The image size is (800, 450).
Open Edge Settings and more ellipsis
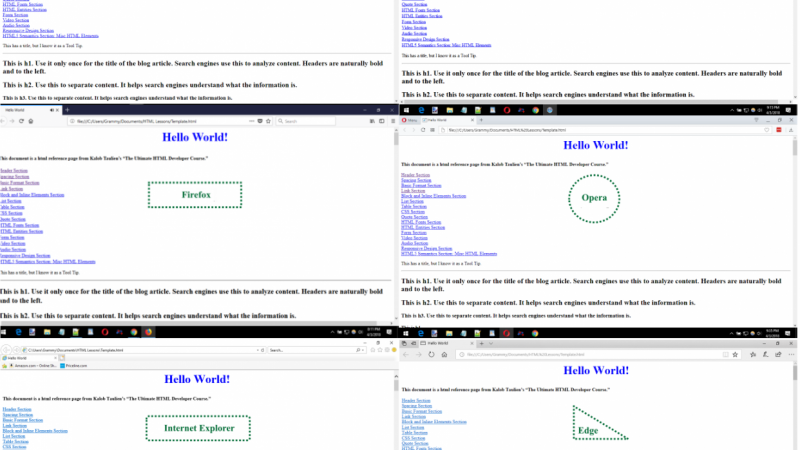pyautogui.click(x=791, y=355)
